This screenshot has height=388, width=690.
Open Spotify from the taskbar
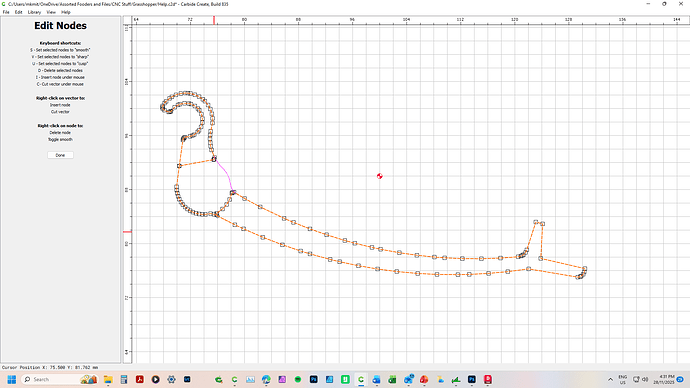[x=297, y=379]
